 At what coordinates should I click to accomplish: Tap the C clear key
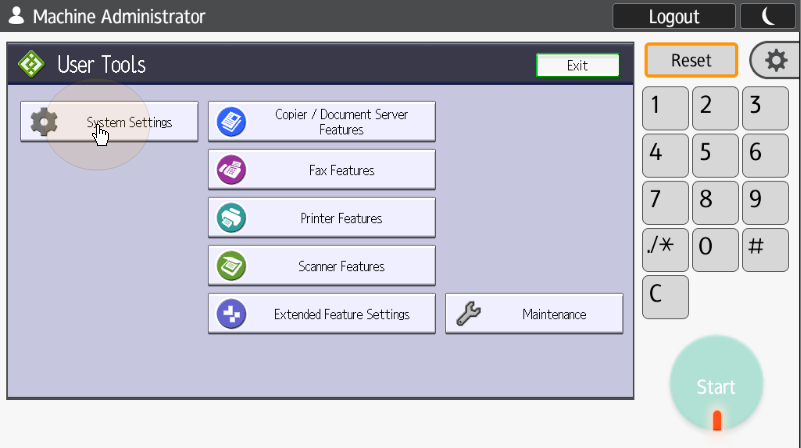click(x=665, y=297)
